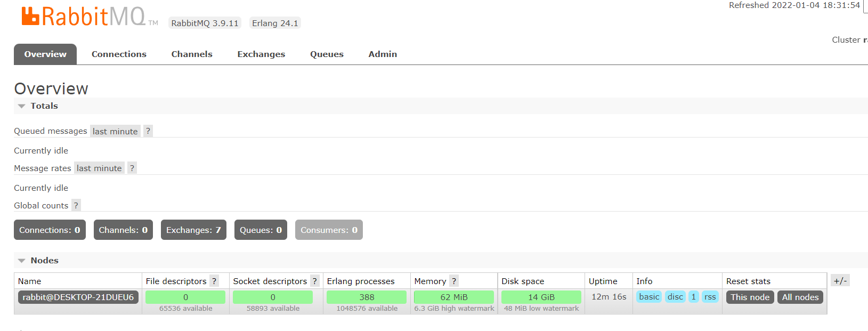Click the 388 Erlang processes bar

[x=367, y=297]
